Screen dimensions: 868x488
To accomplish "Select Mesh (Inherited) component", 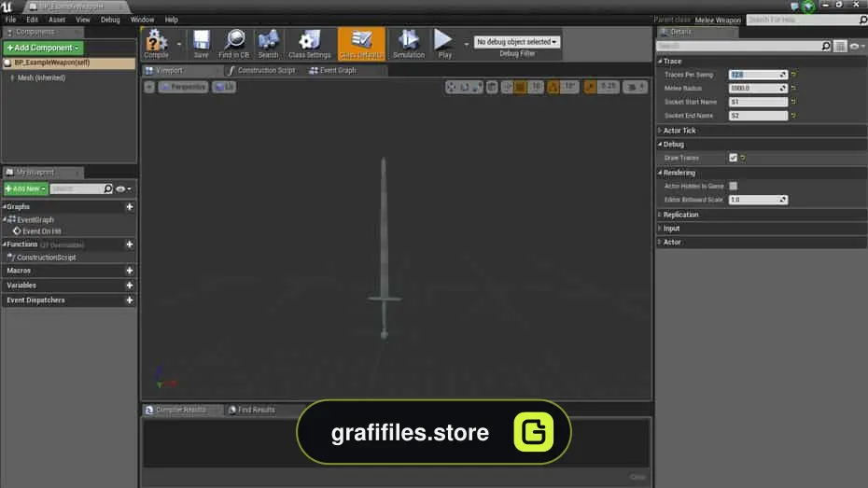I will click(x=41, y=78).
